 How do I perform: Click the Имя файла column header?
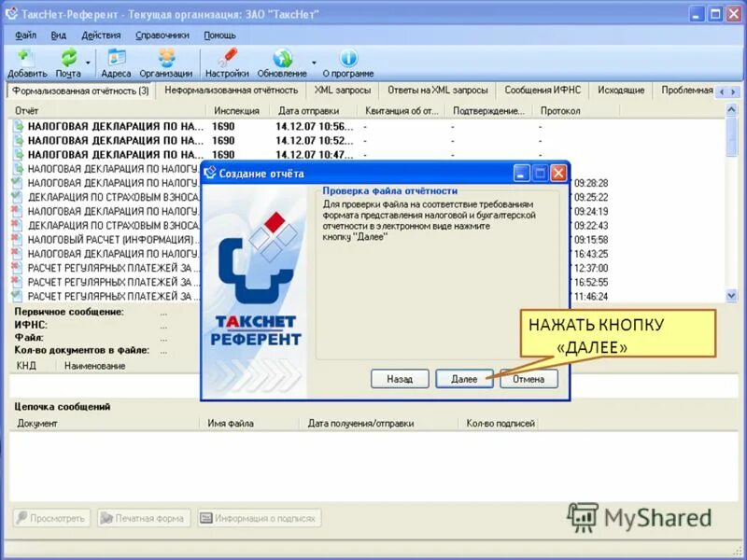[x=249, y=423]
